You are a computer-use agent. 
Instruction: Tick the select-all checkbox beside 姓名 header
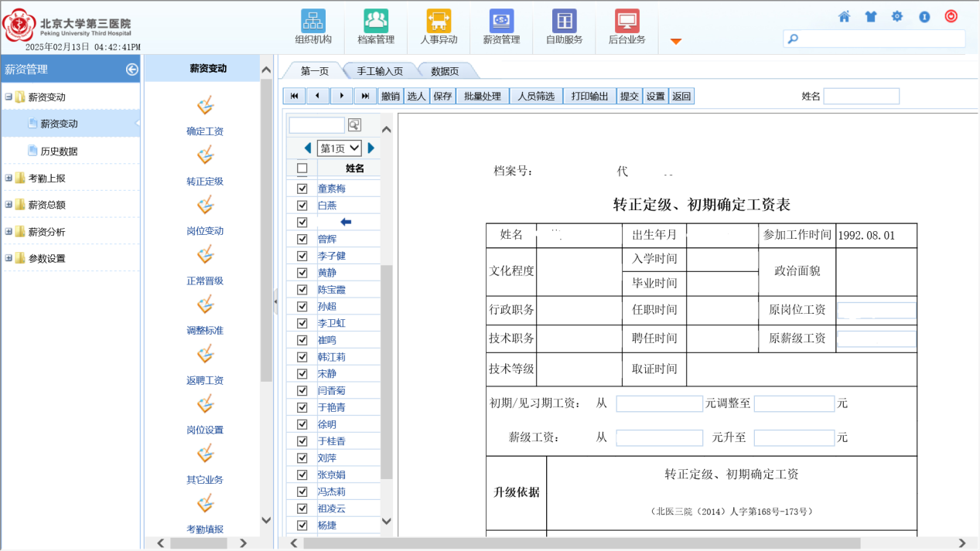click(x=302, y=168)
